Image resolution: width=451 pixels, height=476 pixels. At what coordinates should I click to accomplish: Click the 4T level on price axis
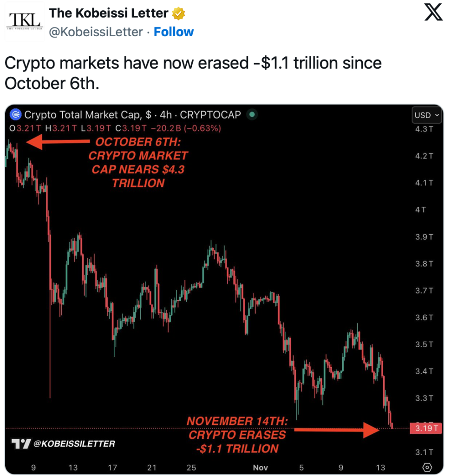(420, 210)
